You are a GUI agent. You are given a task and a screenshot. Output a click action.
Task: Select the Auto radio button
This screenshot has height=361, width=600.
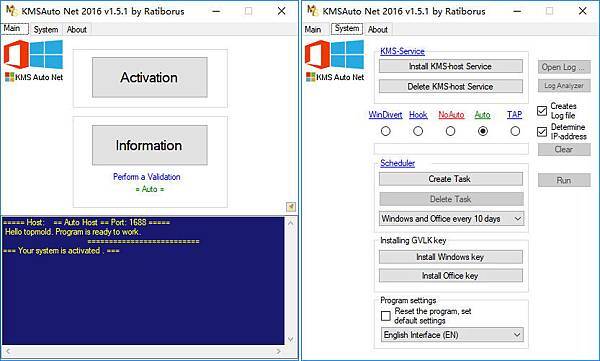click(483, 131)
